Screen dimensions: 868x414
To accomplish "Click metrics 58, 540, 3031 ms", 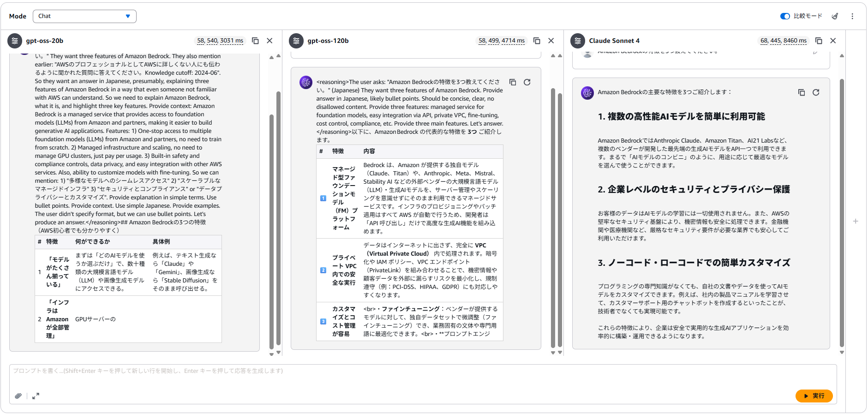I will [x=220, y=41].
